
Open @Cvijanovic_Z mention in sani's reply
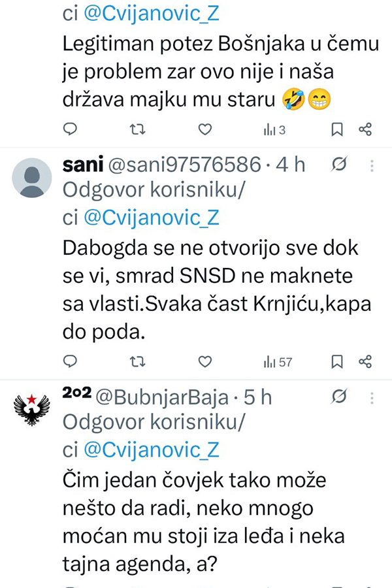point(151,218)
